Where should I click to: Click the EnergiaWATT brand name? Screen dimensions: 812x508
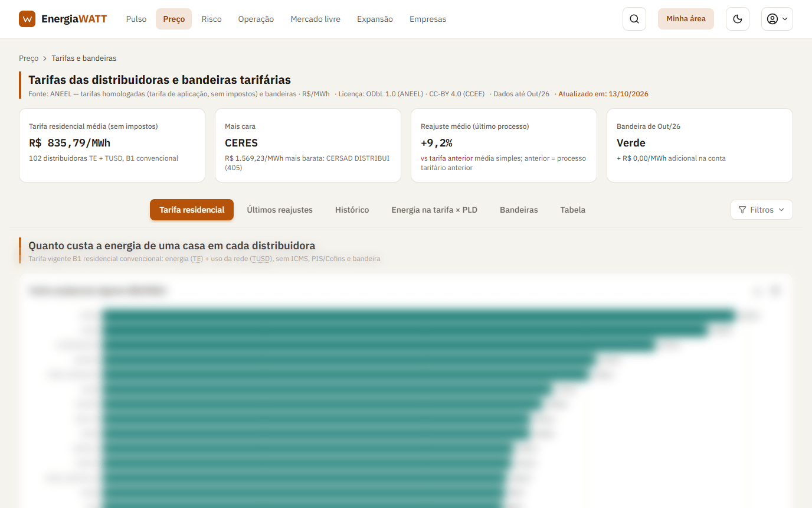(x=74, y=19)
